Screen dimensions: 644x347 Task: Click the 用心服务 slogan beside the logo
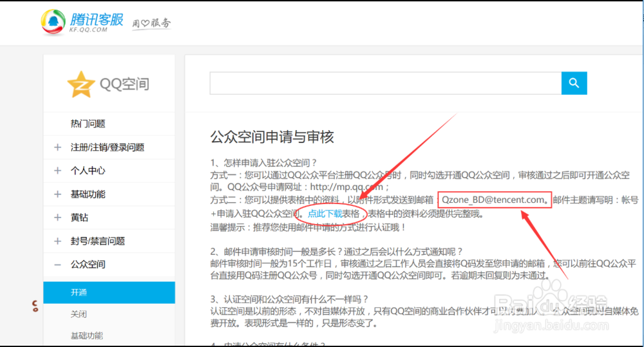click(x=151, y=23)
